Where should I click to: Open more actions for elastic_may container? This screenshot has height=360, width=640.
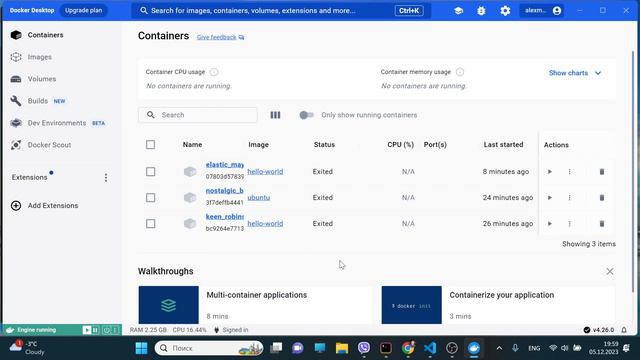coord(569,172)
